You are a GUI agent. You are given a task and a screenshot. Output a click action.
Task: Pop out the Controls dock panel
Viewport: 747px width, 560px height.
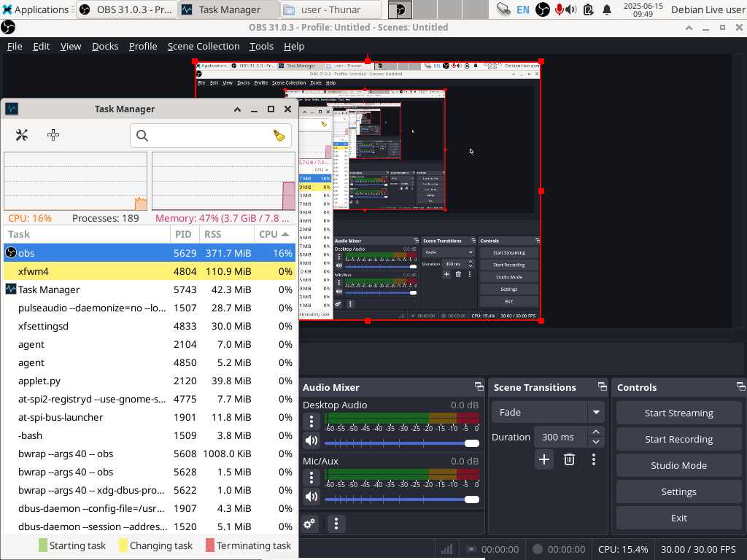pyautogui.click(x=740, y=387)
